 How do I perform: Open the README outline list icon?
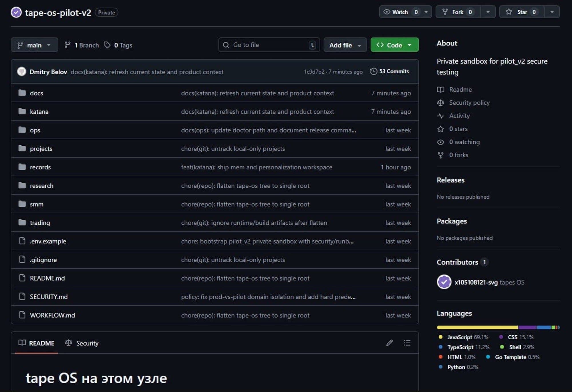point(407,343)
